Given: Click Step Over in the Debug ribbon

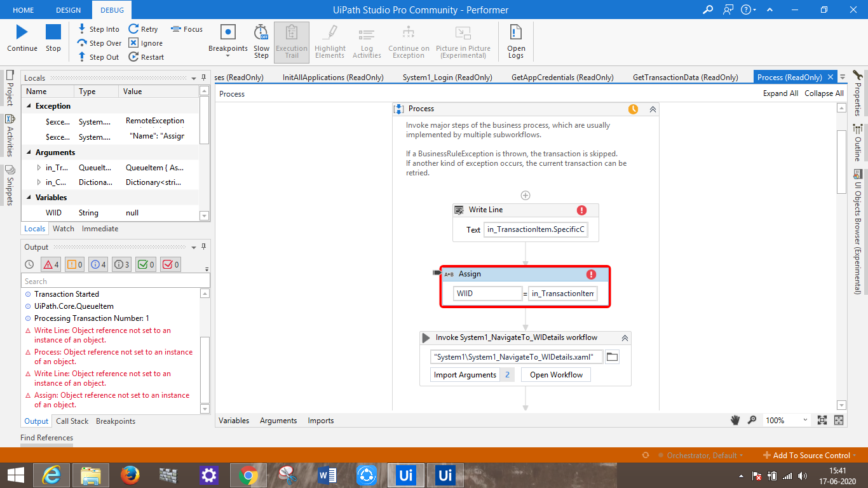Looking at the screenshot, I should click(x=99, y=43).
